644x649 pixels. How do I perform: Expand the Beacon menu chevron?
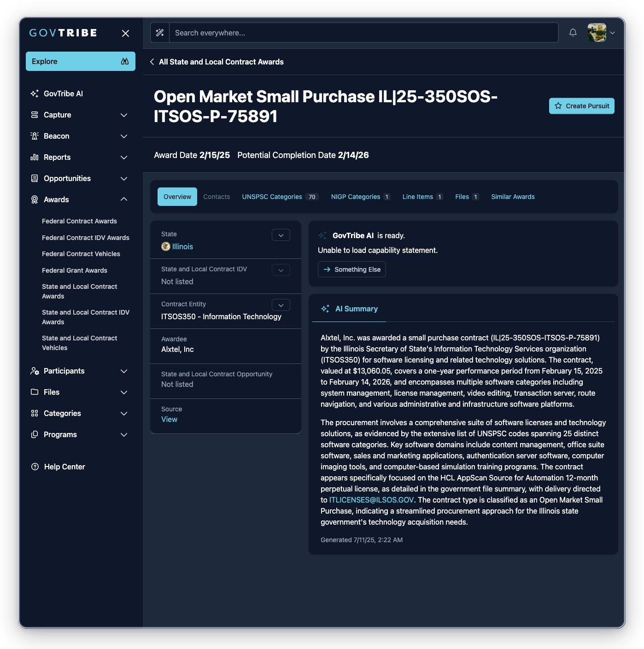(124, 136)
